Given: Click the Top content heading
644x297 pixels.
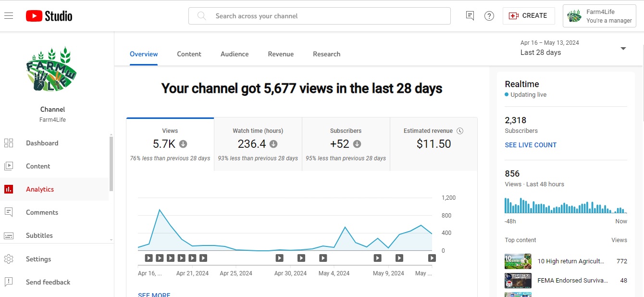Looking at the screenshot, I should 520,240.
